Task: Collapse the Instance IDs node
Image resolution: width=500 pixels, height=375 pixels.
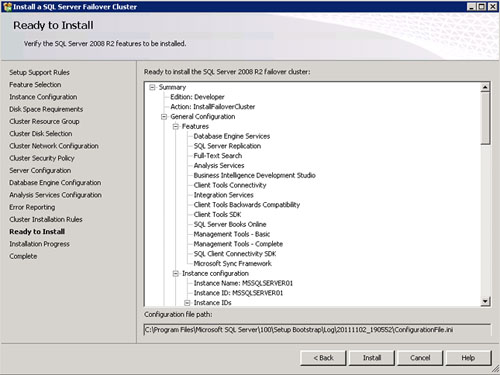Action: coord(187,303)
